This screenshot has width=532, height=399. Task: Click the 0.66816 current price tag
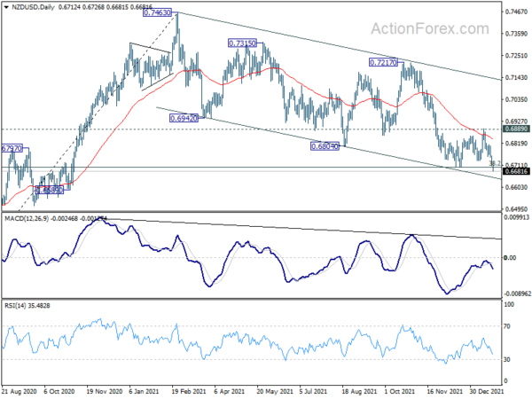tap(515, 173)
